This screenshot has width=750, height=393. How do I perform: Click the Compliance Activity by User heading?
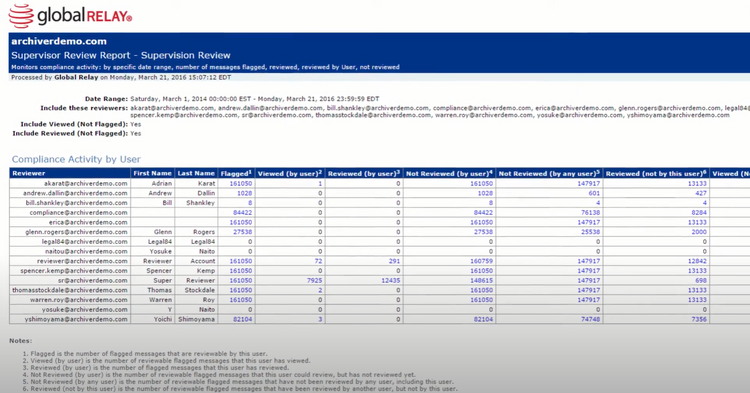click(76, 159)
